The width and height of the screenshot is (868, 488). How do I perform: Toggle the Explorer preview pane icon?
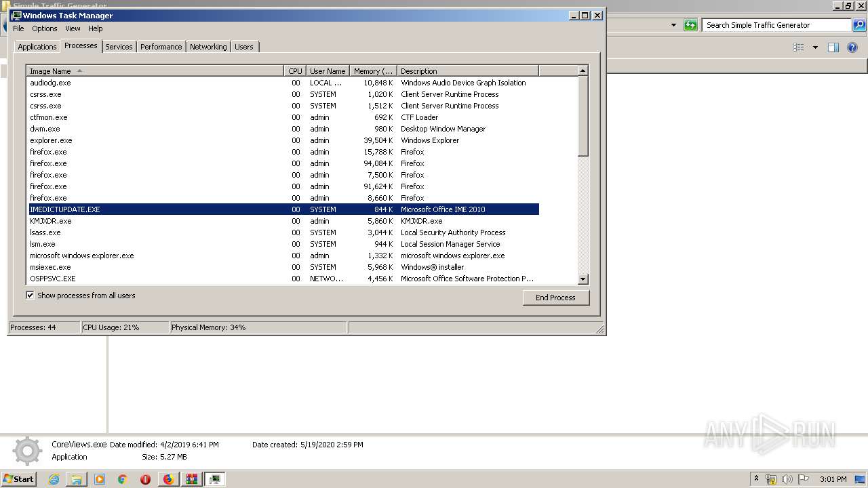833,47
